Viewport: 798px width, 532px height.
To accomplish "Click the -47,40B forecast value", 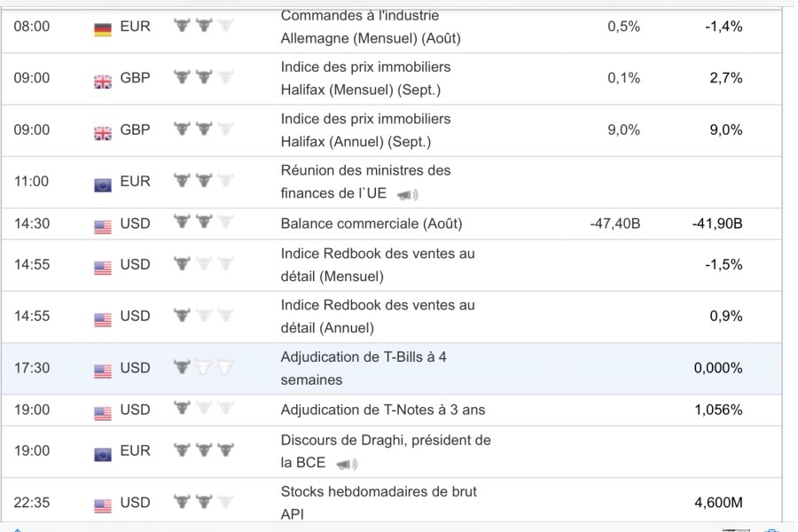I will click(x=614, y=223).
